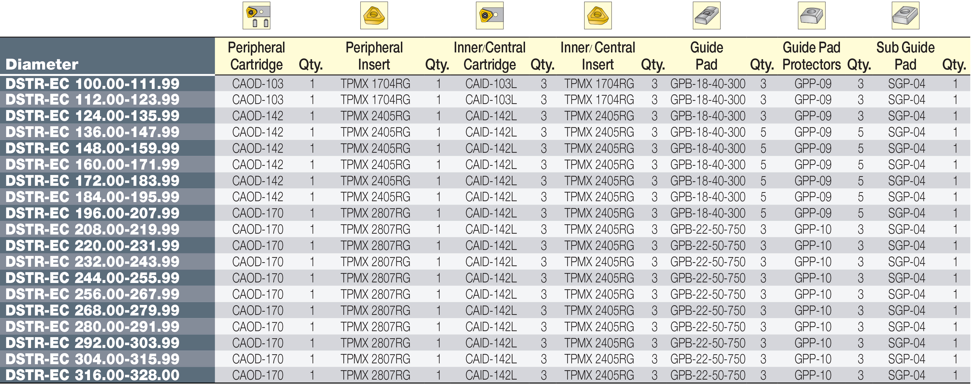Select row DSTR-EC 100.00-111.99
Image resolution: width=980 pixels, height=389 pixels.
(x=485, y=83)
